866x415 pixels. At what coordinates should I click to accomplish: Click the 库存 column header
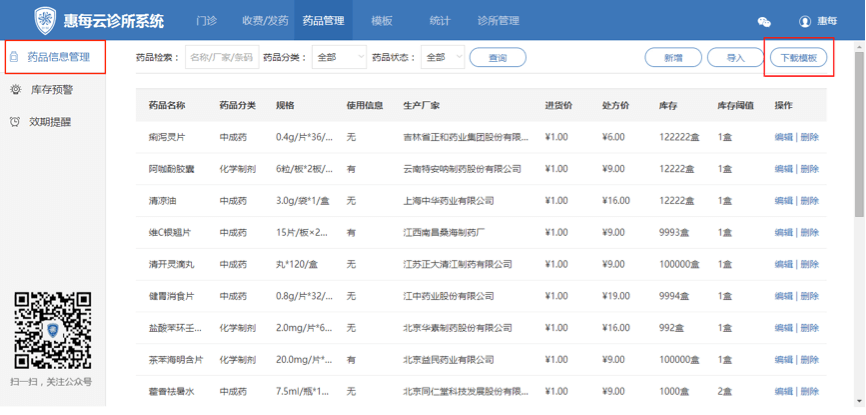(668, 106)
